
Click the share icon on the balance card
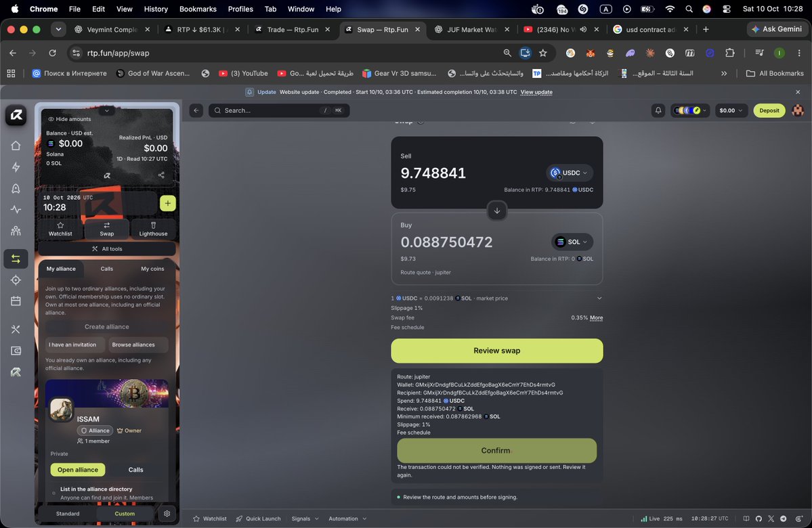[161, 175]
